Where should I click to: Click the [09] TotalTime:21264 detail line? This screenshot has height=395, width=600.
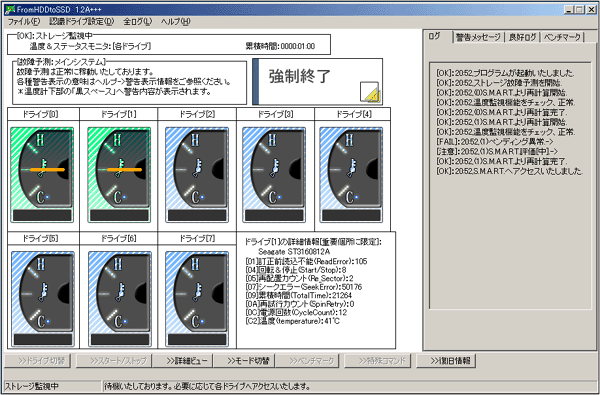tap(298, 295)
